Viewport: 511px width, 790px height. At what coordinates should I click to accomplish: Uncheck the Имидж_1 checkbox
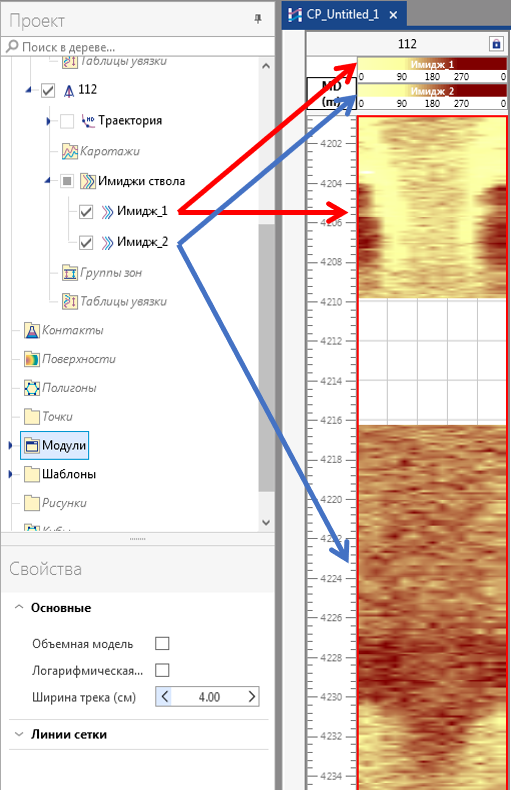coord(86,212)
